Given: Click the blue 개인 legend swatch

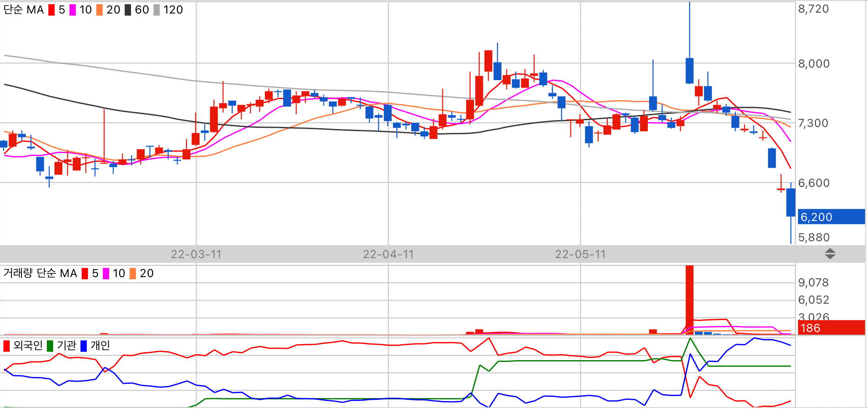Looking at the screenshot, I should point(84,346).
